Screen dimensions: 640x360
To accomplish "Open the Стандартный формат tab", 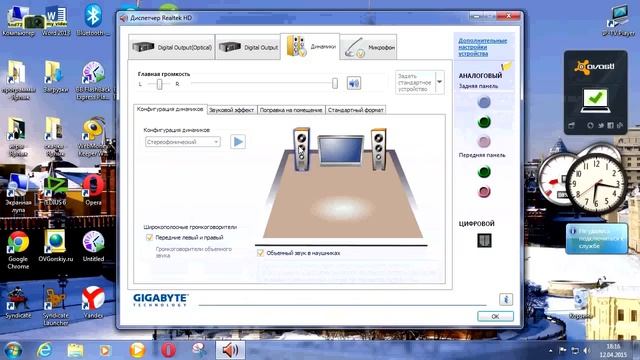I will (356, 110).
